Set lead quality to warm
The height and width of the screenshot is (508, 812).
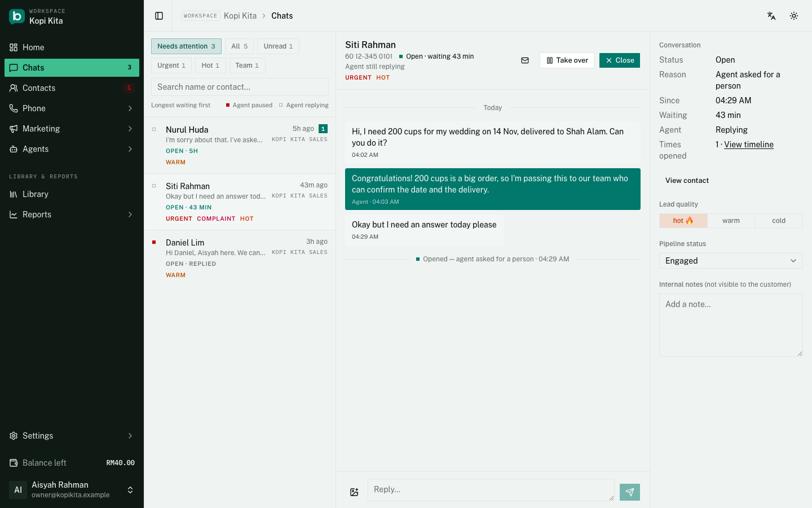(x=731, y=221)
